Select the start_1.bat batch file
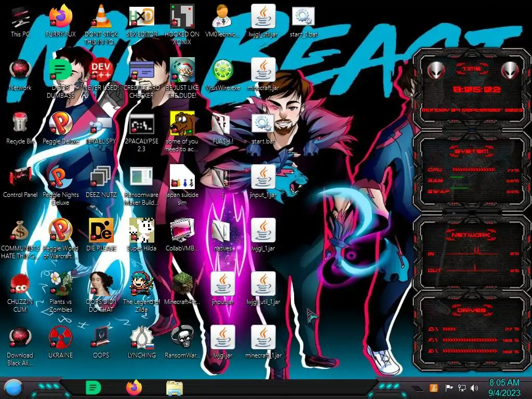The height and width of the screenshot is (399, 532). (303, 21)
